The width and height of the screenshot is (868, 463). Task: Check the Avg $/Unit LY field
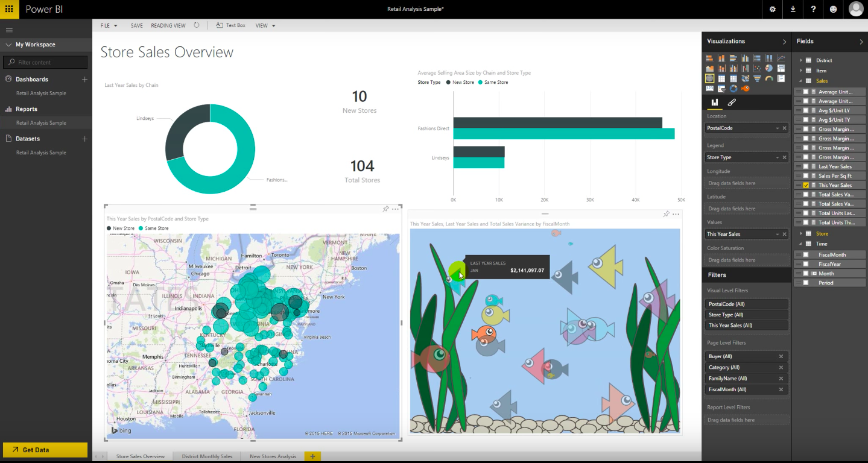coord(806,111)
